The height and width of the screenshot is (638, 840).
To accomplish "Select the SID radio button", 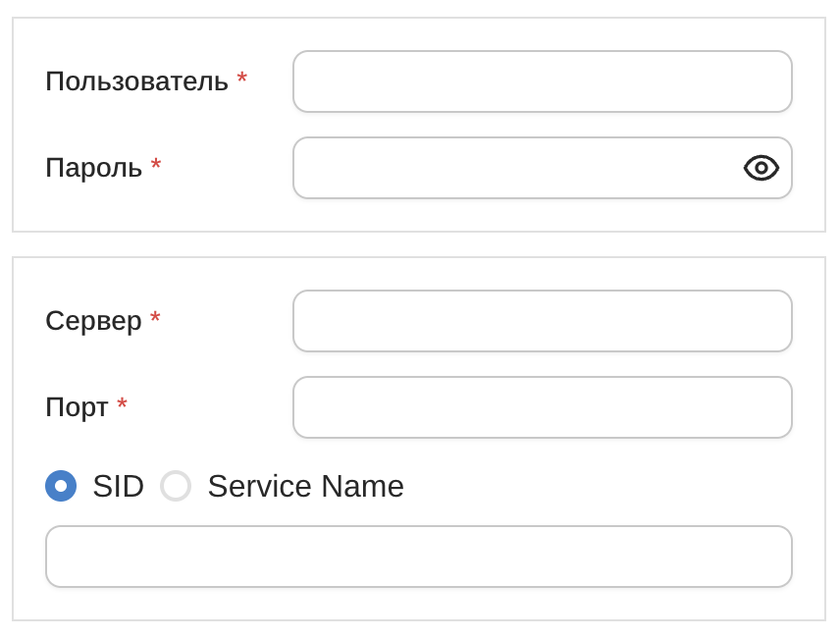I will tap(61, 485).
